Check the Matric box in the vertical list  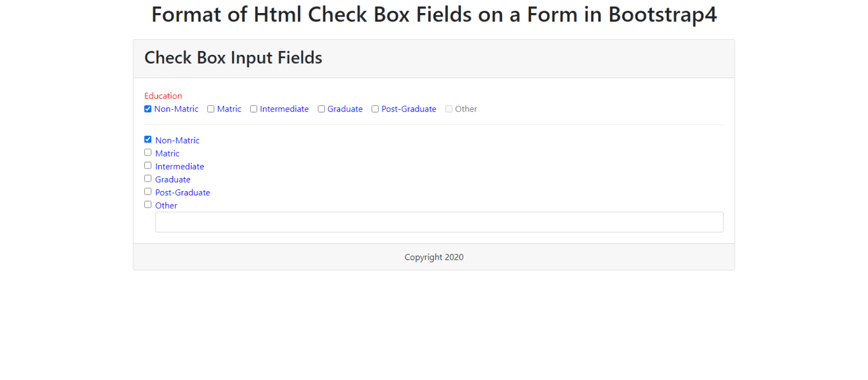(x=147, y=152)
